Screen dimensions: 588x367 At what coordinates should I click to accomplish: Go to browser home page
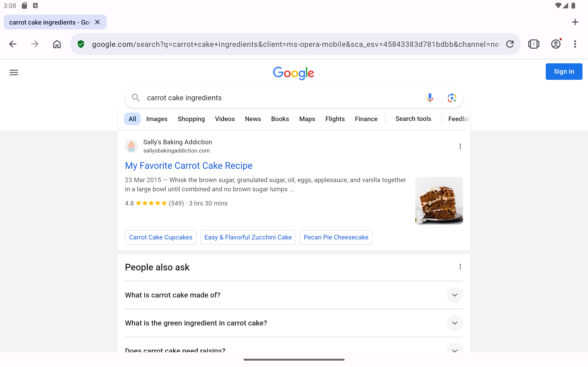point(57,44)
